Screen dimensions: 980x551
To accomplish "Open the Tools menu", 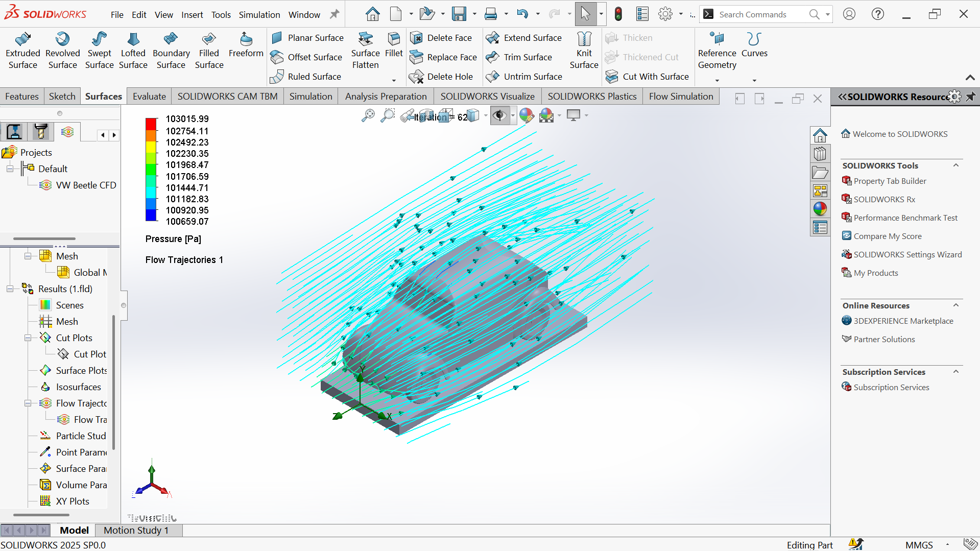I will click(x=221, y=15).
